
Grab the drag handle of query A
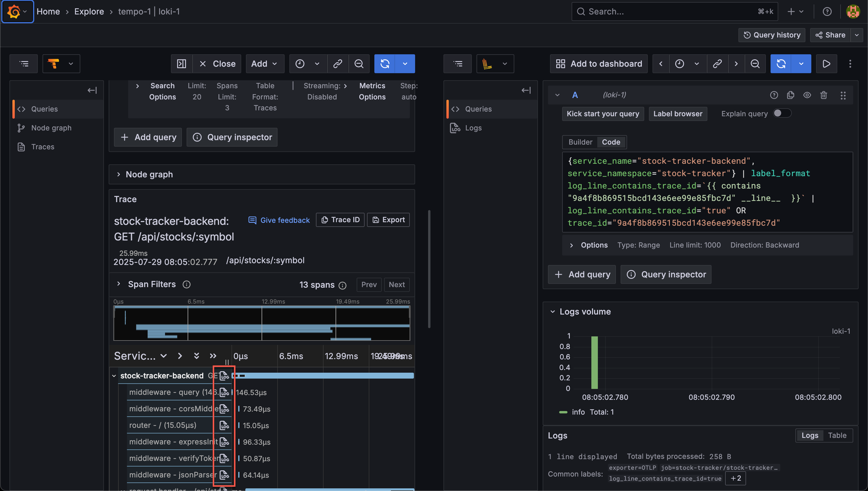pyautogui.click(x=843, y=95)
